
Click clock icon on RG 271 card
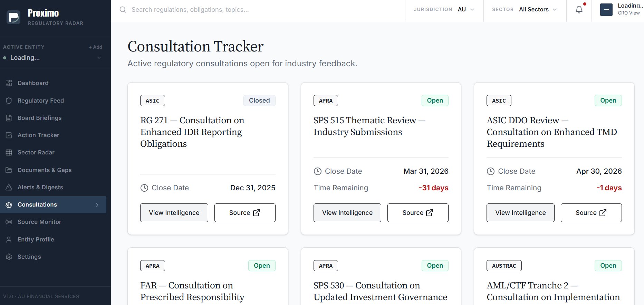(x=144, y=188)
